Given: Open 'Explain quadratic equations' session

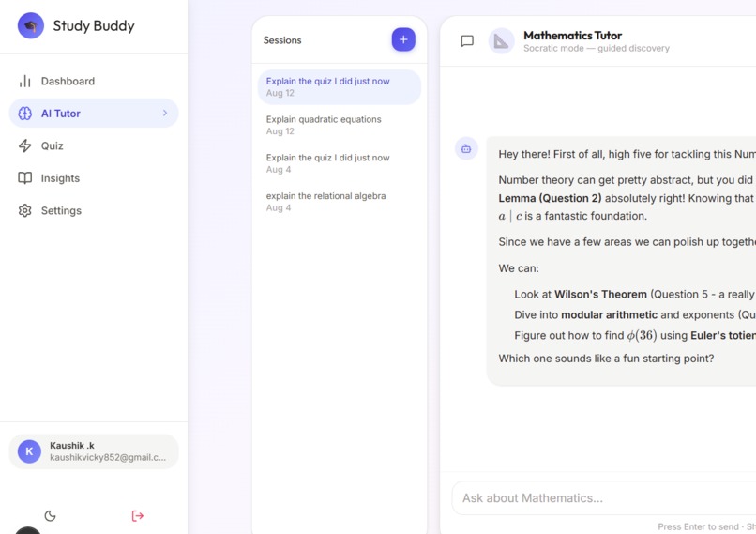Looking at the screenshot, I should pos(340,125).
